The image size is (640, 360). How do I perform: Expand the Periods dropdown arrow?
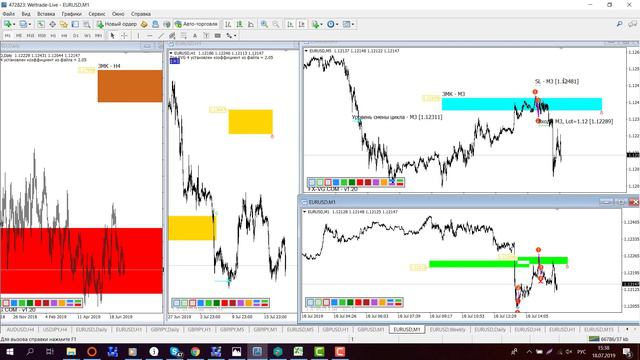click(x=337, y=24)
